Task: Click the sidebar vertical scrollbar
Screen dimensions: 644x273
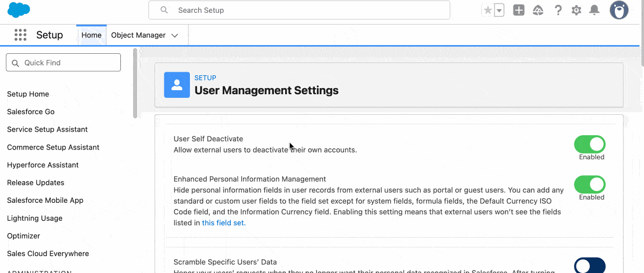Action: pos(135,83)
